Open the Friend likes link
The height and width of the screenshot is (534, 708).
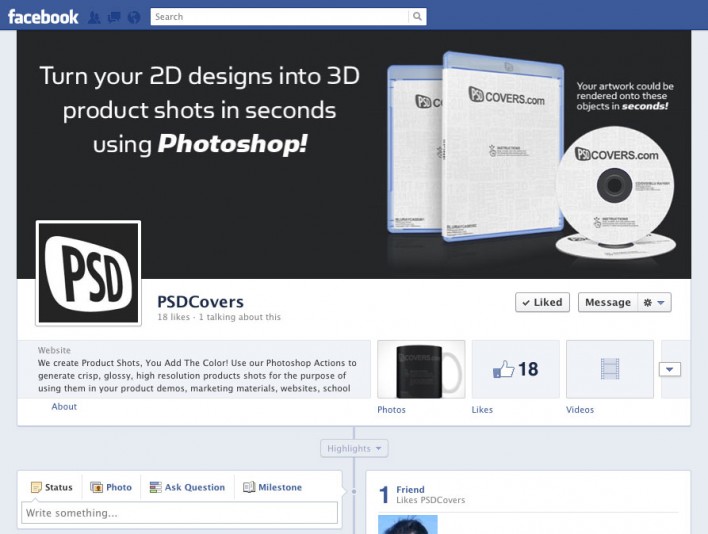tap(410, 489)
